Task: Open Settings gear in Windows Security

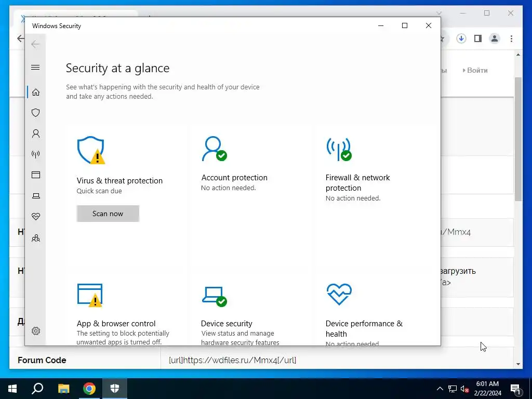Action: [36, 331]
